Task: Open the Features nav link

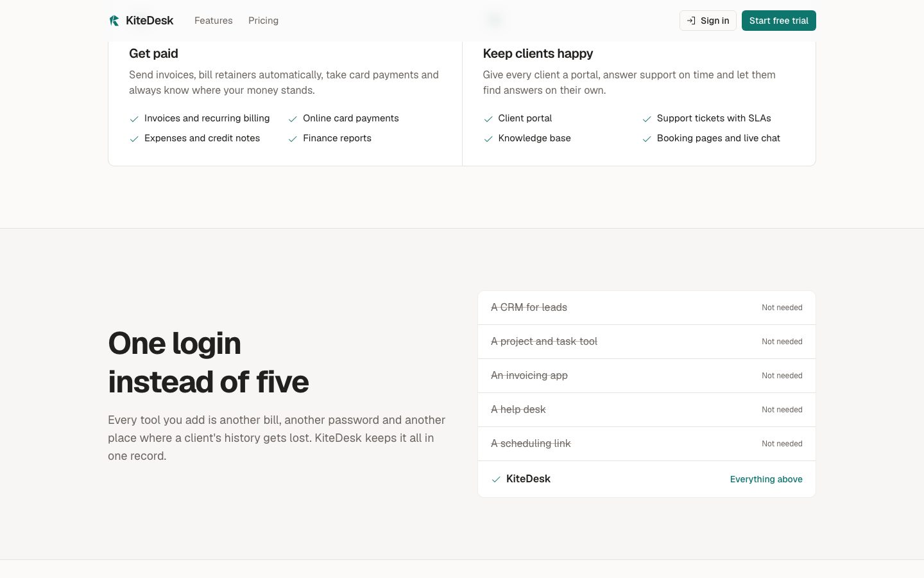Action: [x=214, y=21]
